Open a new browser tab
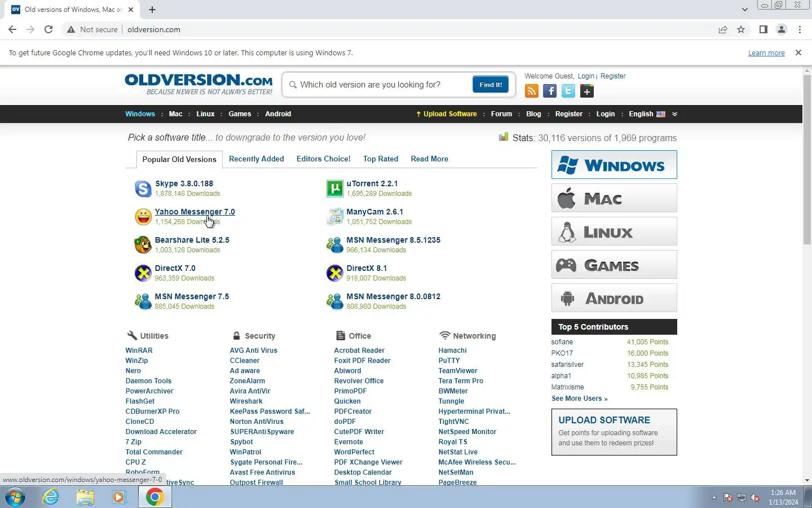Viewport: 812px width, 508px height. 152,10
